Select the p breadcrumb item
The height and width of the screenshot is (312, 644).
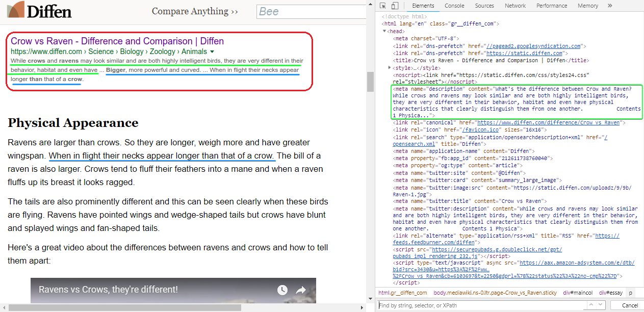coord(631,293)
